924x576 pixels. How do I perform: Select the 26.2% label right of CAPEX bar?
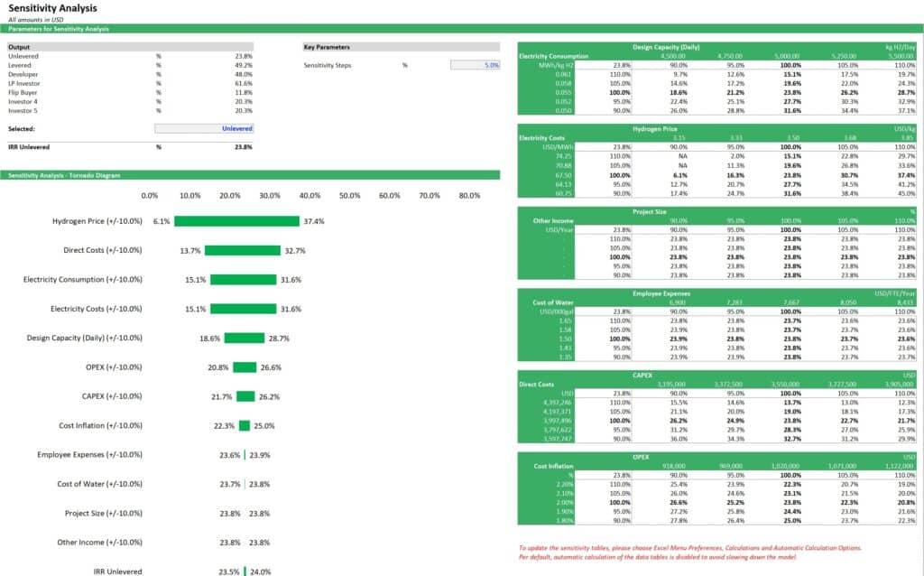point(269,396)
